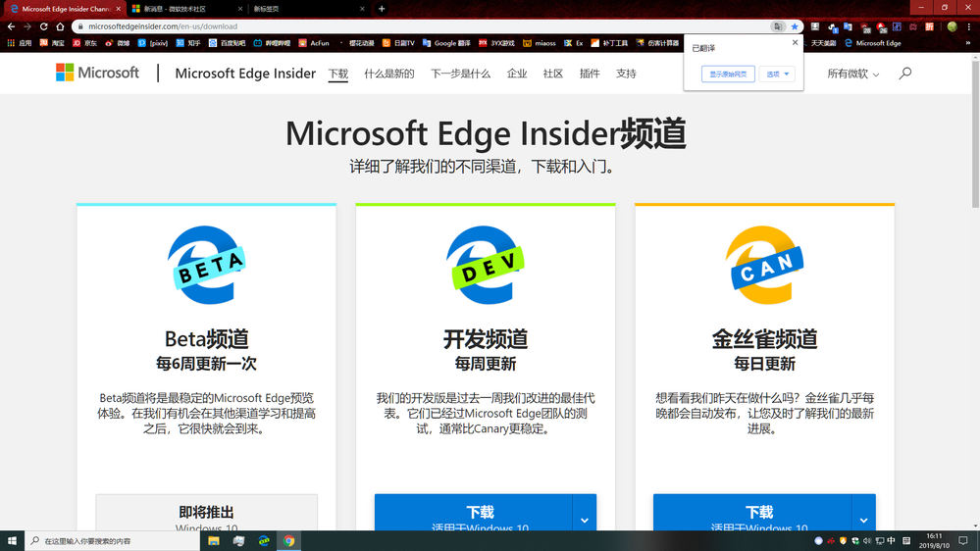Open the 淘宝 bookmark
The width and height of the screenshot is (980, 551).
point(52,43)
